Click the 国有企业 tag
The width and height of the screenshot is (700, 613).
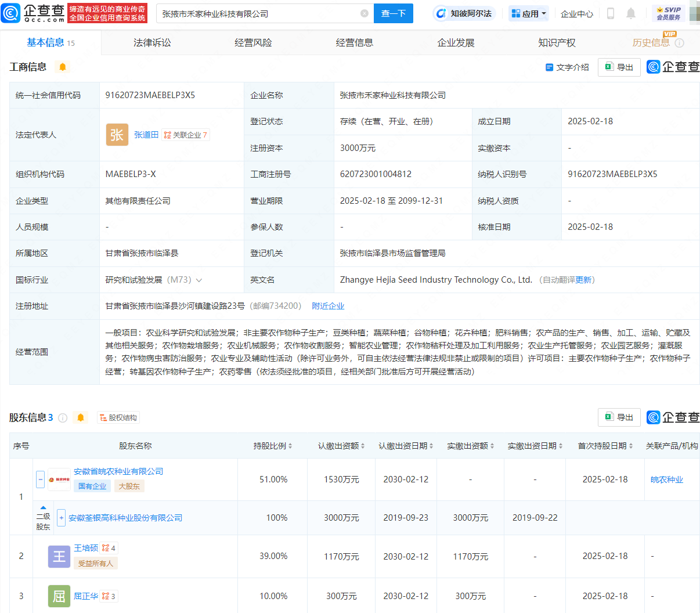92,486
